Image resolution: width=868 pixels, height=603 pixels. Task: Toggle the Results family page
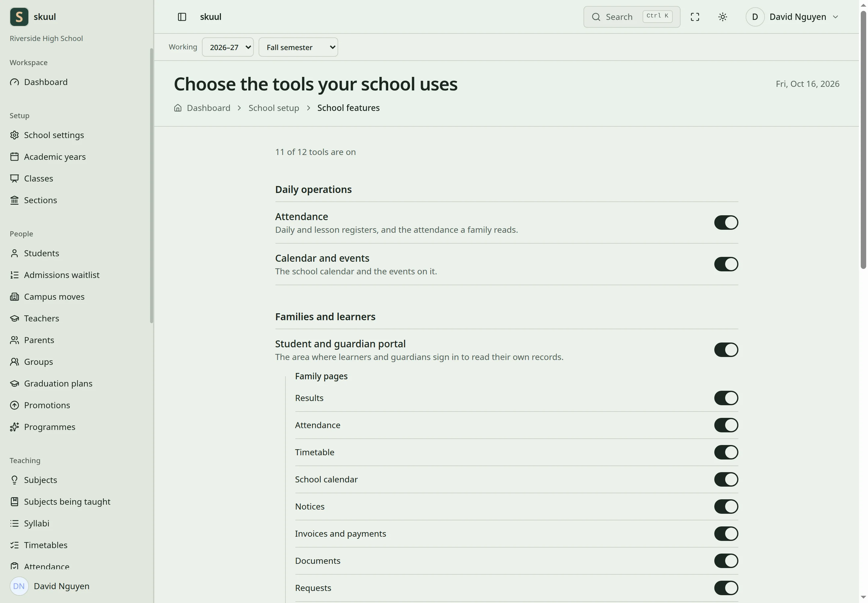click(x=726, y=398)
